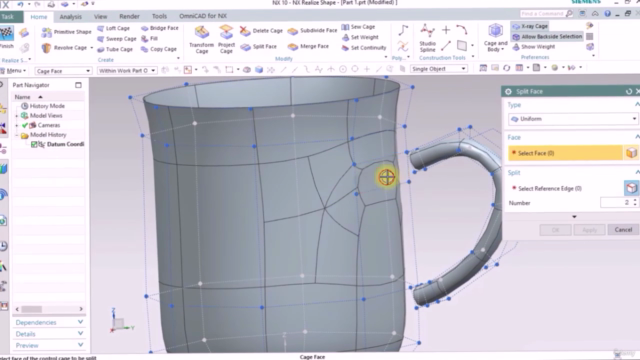Viewport: 640px width, 360px height.
Task: Choose the Set Continuity tool
Action: pos(364,48)
